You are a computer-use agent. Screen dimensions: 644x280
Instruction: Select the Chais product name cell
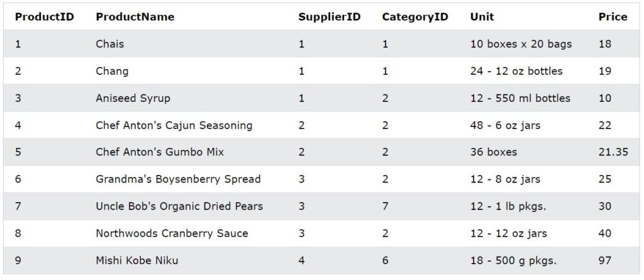pyautogui.click(x=110, y=44)
